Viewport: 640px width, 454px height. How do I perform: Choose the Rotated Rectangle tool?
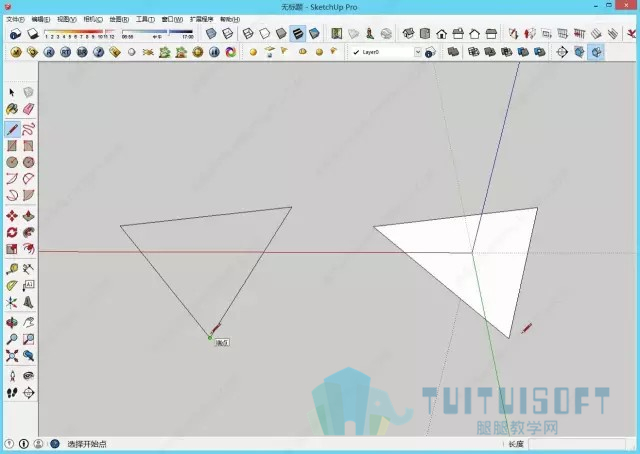pyautogui.click(x=28, y=146)
